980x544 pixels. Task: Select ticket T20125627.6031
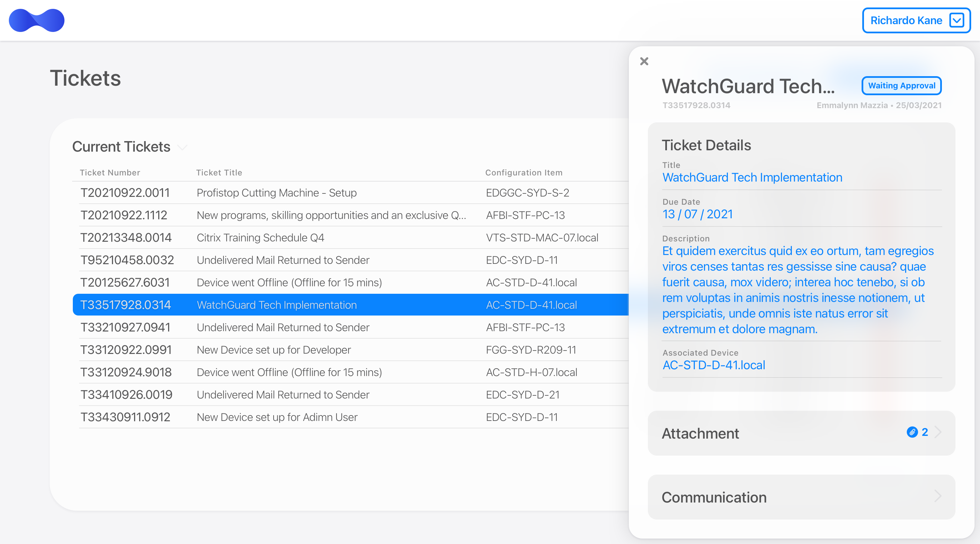125,283
